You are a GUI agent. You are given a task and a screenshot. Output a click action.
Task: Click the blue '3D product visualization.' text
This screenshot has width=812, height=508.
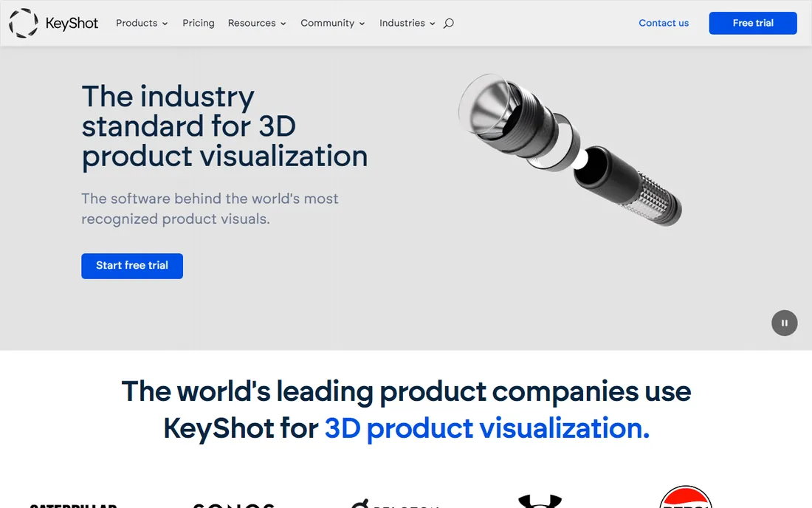[x=486, y=428]
